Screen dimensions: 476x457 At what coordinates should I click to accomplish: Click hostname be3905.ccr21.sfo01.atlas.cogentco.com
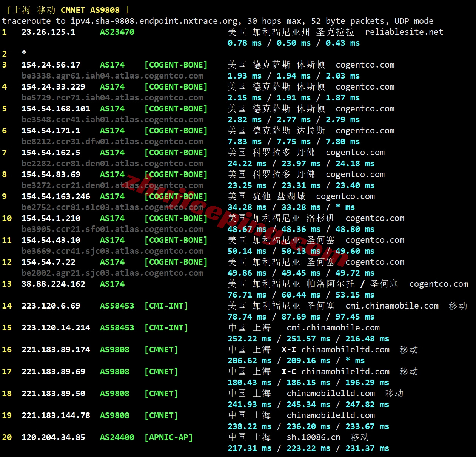[112, 229]
